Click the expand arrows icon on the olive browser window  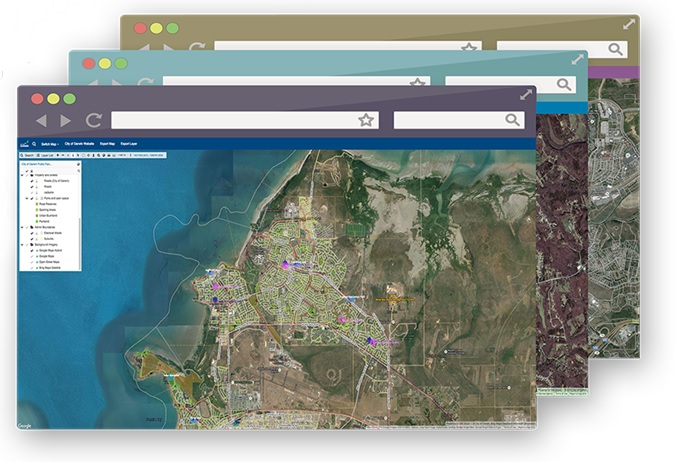point(629,23)
